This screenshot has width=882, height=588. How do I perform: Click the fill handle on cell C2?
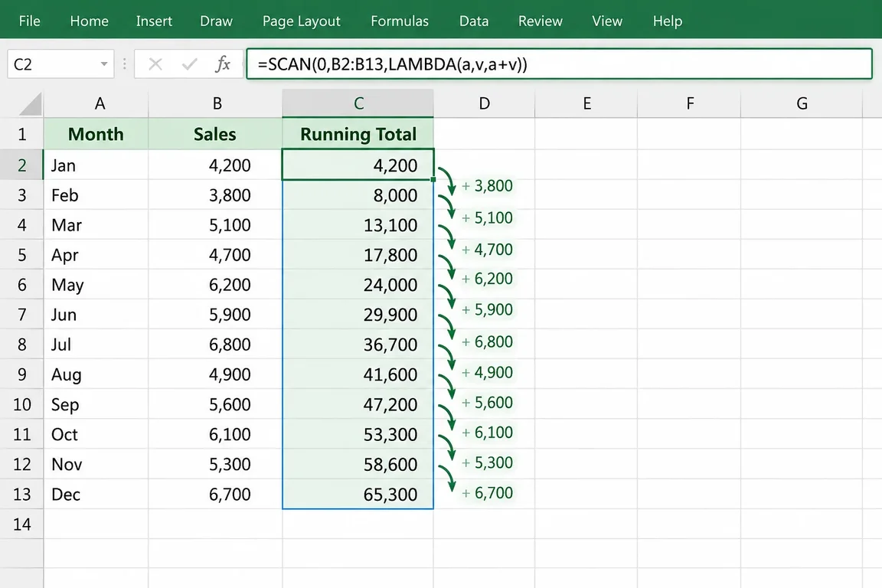click(x=433, y=179)
